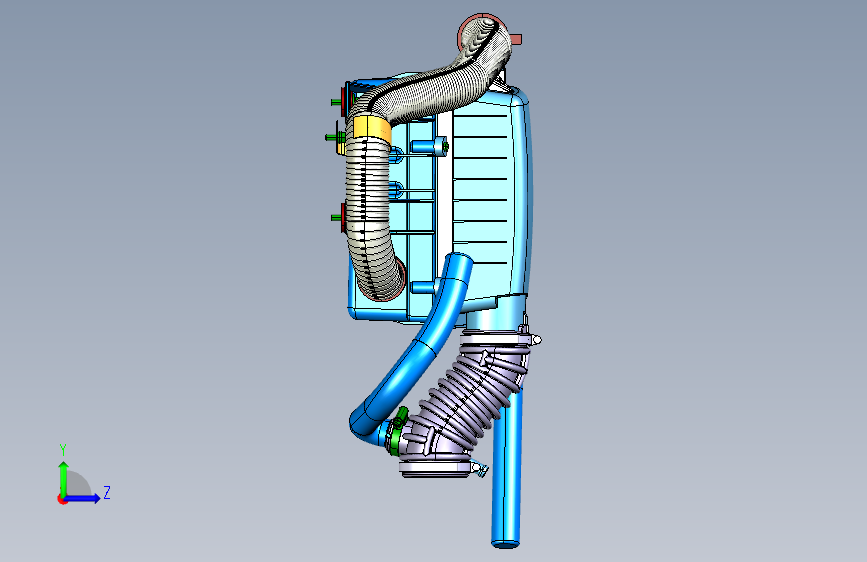Click the green Y axis arrow of the triad
This screenshot has height=562, width=867.
click(64, 478)
